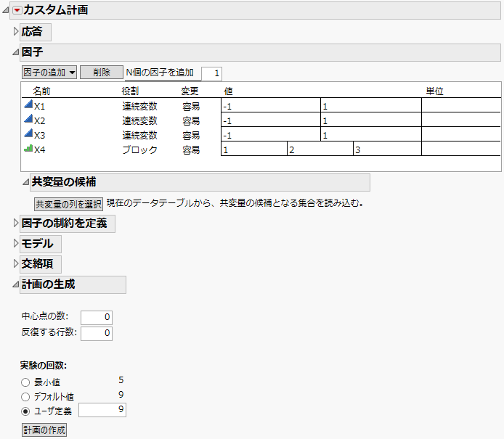The width and height of the screenshot is (504, 439).
Task: Click the 連続変数 role of X1
Action: [x=140, y=106]
